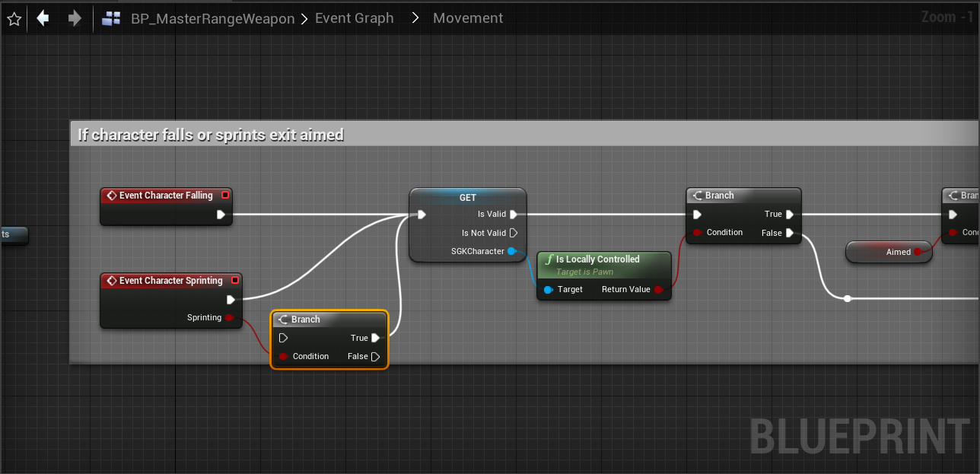Click Return Value pin on Is Locally Controlled
Image resolution: width=980 pixels, height=474 pixels.
point(659,289)
